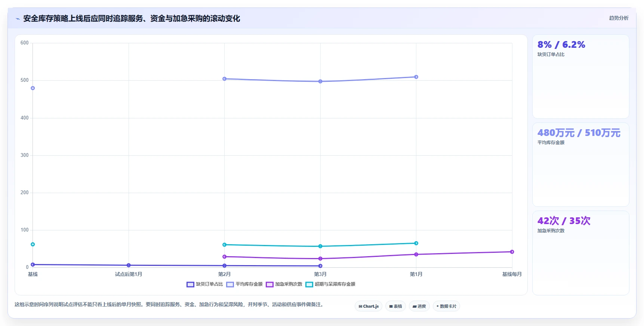Select the 表格 chip
The image size is (644, 326).
click(395, 306)
